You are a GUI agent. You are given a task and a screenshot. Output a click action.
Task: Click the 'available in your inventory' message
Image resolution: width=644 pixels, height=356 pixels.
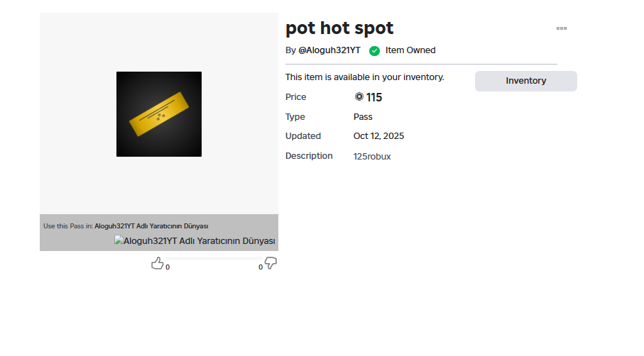coord(364,77)
